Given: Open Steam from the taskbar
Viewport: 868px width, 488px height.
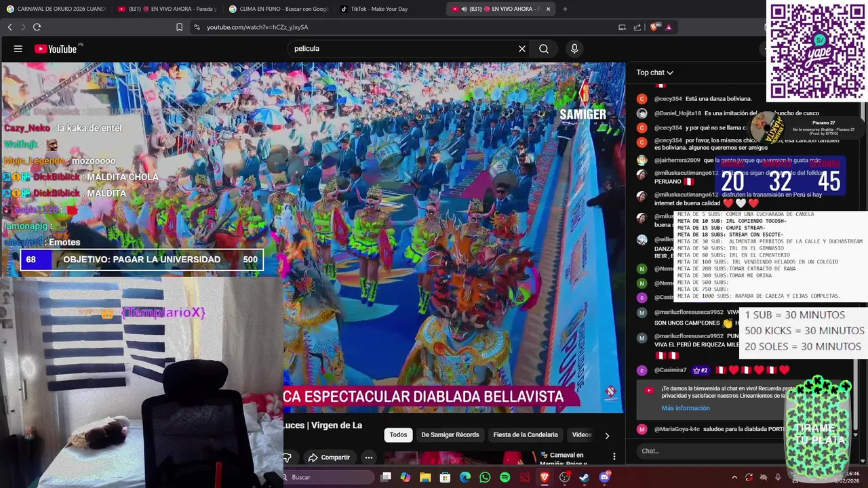Looking at the screenshot, I should click(x=584, y=477).
